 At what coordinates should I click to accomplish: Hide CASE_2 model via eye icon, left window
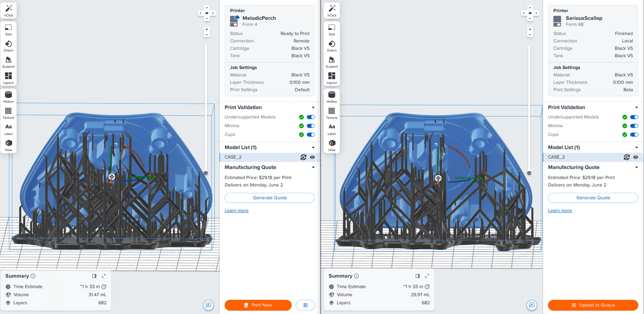[312, 157]
